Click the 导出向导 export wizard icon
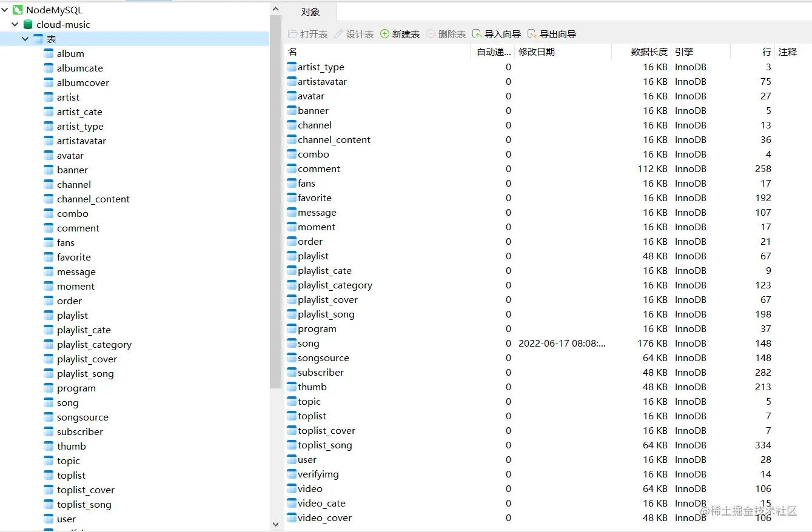812x532 pixels. (531, 34)
